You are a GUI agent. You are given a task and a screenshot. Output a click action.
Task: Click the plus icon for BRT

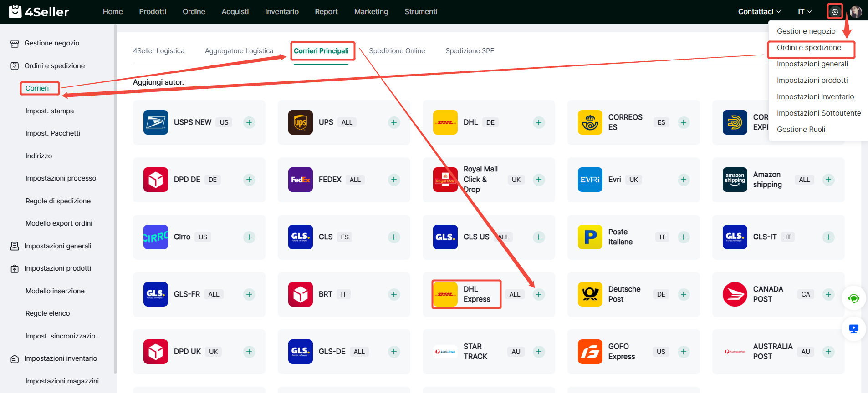[393, 294]
